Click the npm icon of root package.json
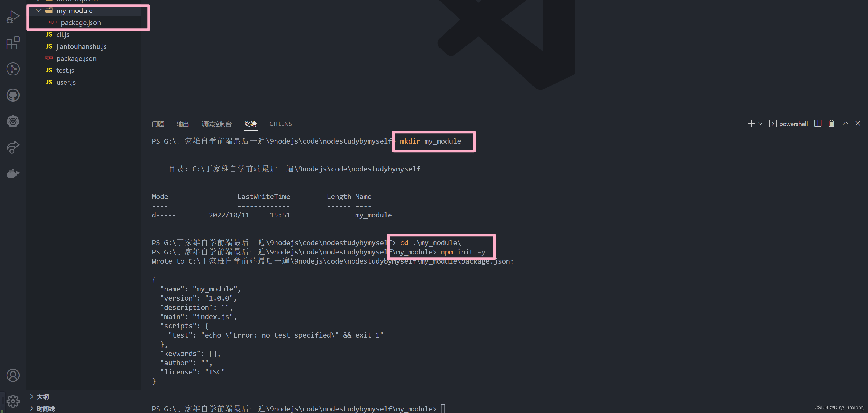Screen dimensions: 868x413 tap(49, 58)
